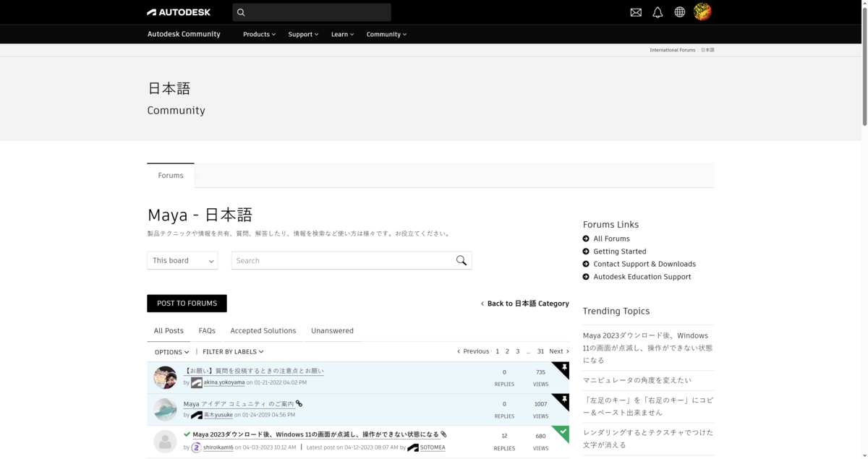Expand the Learn menu
This screenshot has width=868, height=459.
342,34
